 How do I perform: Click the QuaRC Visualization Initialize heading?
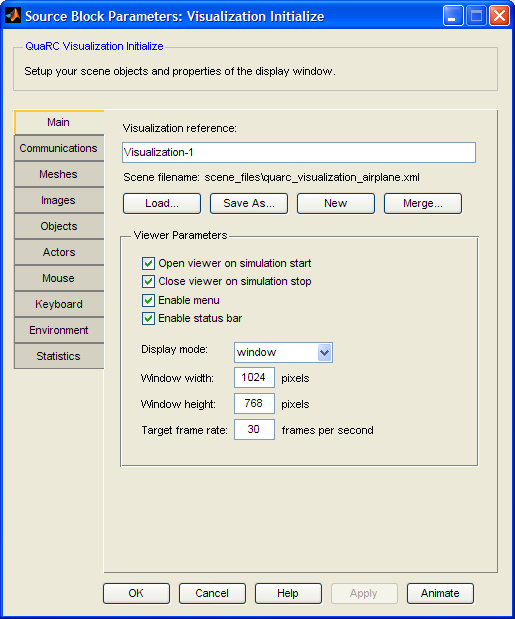tap(94, 46)
